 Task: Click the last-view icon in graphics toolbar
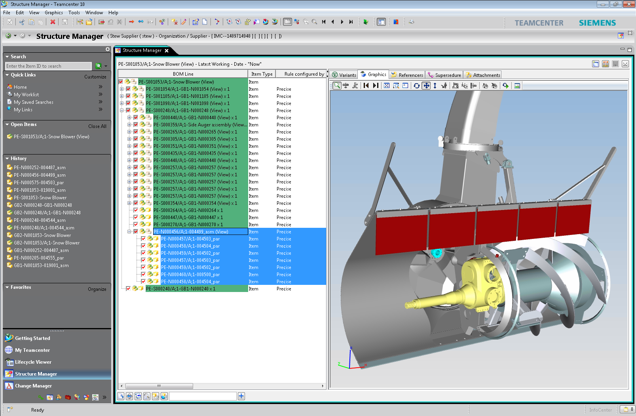tap(376, 86)
